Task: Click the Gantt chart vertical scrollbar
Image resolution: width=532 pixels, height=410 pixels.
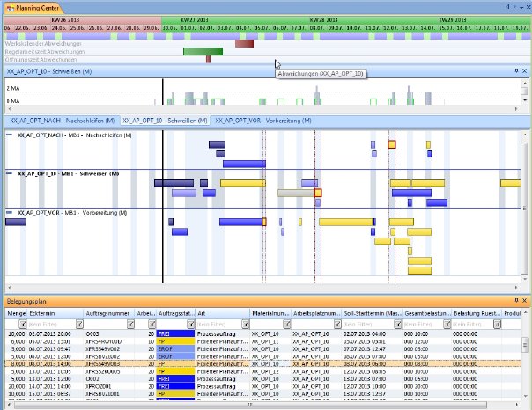Action: (524, 208)
